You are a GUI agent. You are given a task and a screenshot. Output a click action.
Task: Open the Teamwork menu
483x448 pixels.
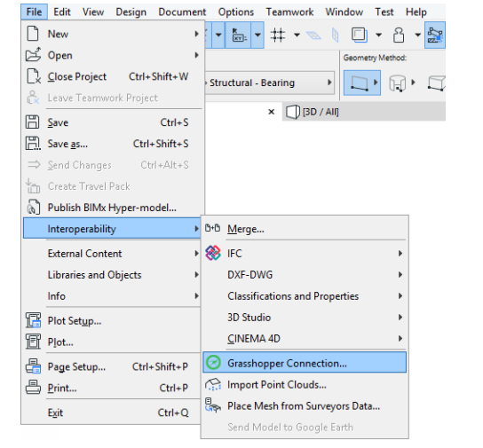tap(289, 12)
